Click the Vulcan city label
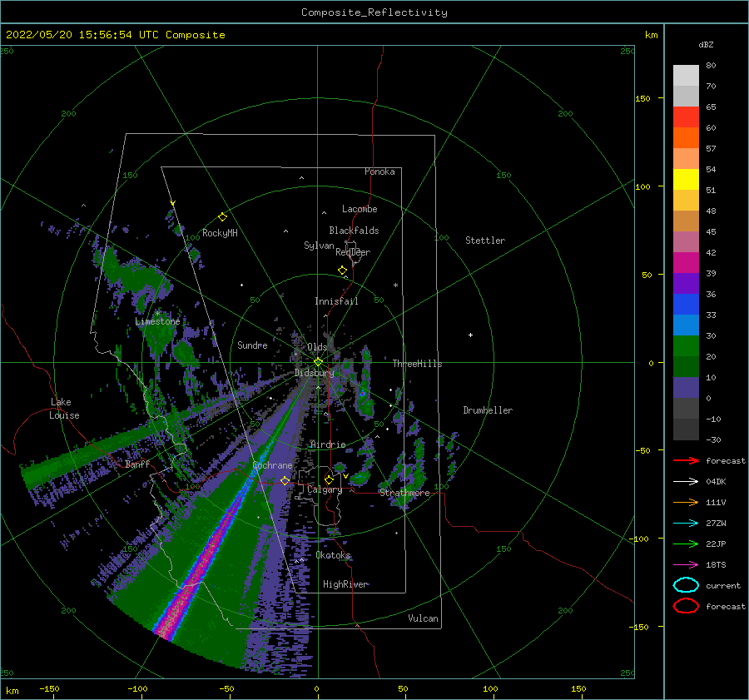Image resolution: width=749 pixels, height=700 pixels. pos(423,618)
